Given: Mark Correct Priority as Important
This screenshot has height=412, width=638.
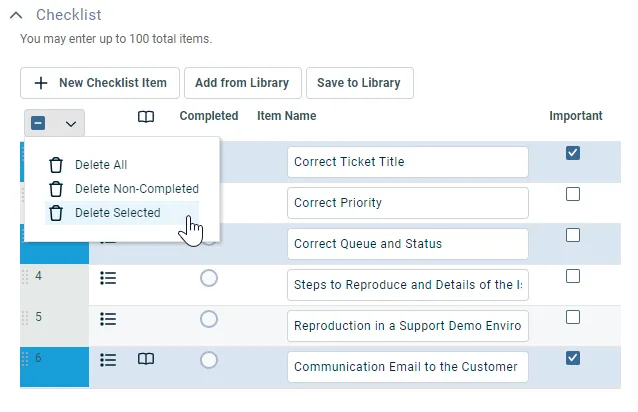Looking at the screenshot, I should coord(573,194).
